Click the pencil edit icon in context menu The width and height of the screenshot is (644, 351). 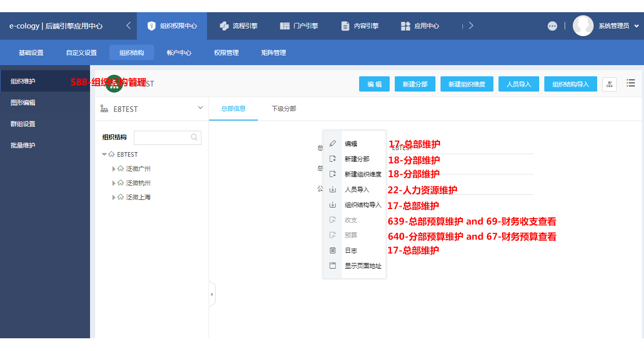[333, 144]
